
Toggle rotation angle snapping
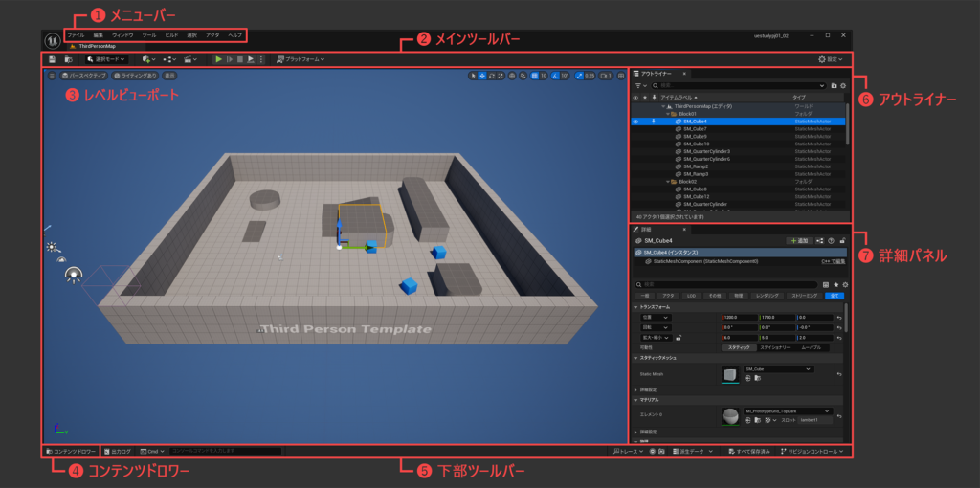click(x=555, y=76)
